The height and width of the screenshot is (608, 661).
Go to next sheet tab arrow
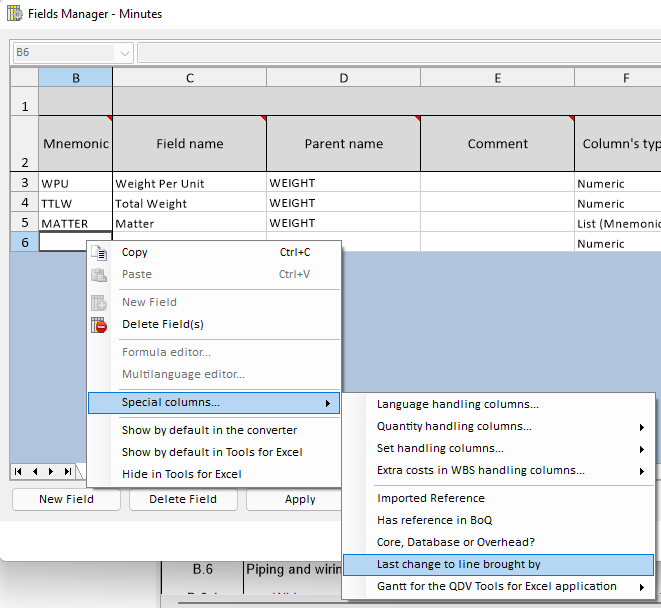52,471
